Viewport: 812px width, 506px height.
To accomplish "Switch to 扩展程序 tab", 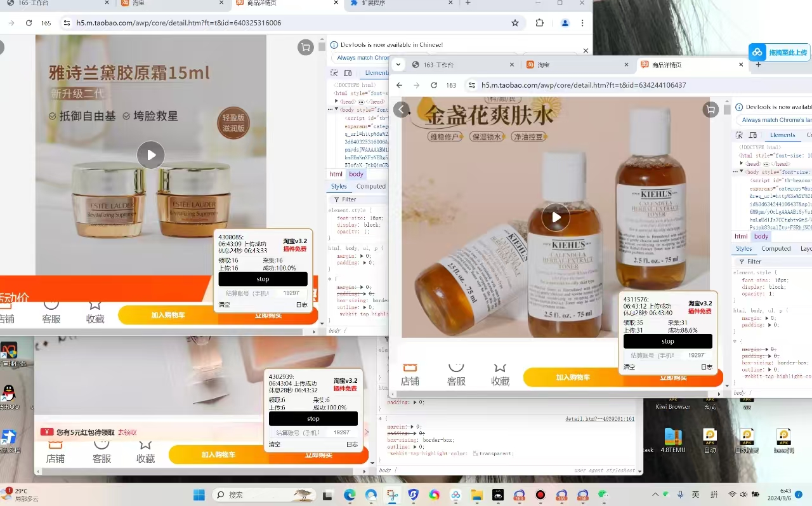I will (373, 3).
